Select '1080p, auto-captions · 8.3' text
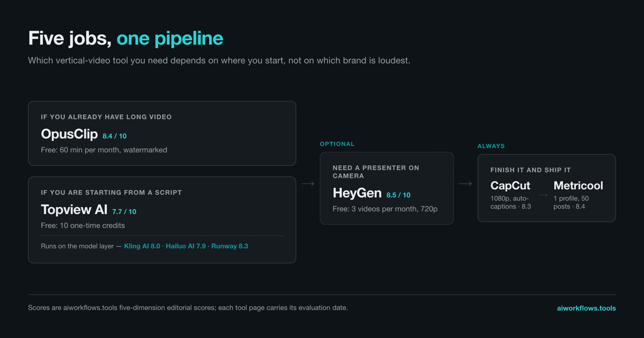The height and width of the screenshot is (338, 644). tap(511, 202)
